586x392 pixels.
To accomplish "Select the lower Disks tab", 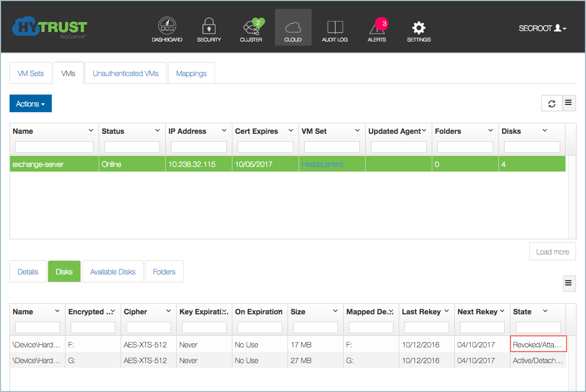I will tap(64, 272).
